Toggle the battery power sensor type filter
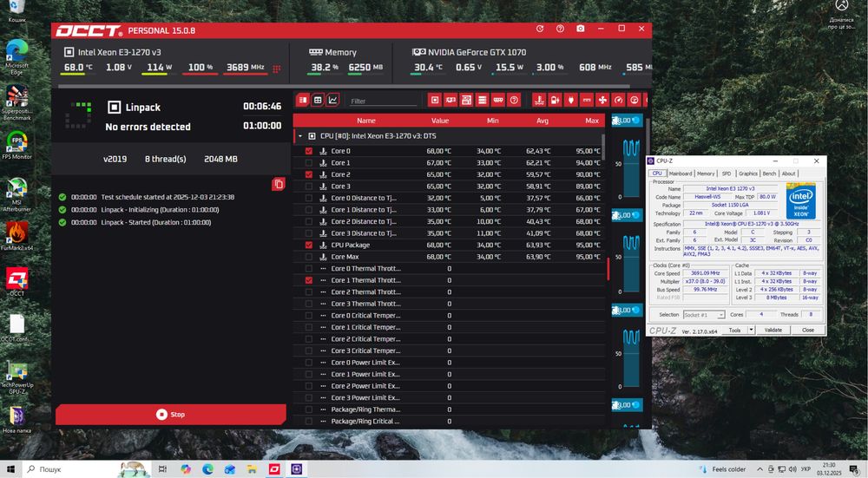868x478 pixels. click(x=556, y=100)
